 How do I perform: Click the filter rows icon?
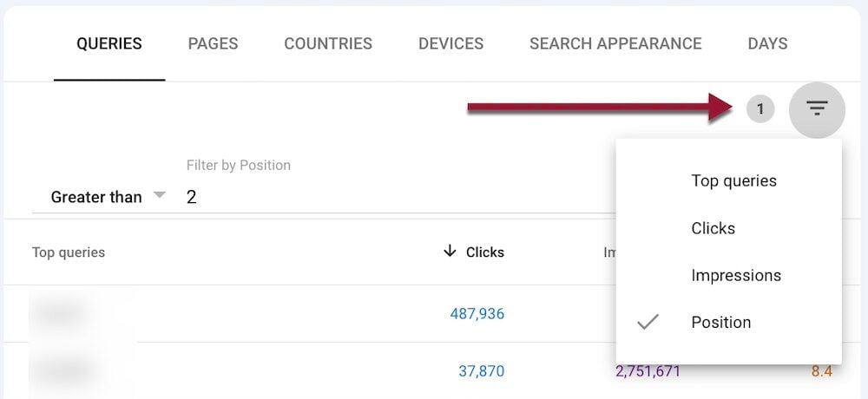817,109
